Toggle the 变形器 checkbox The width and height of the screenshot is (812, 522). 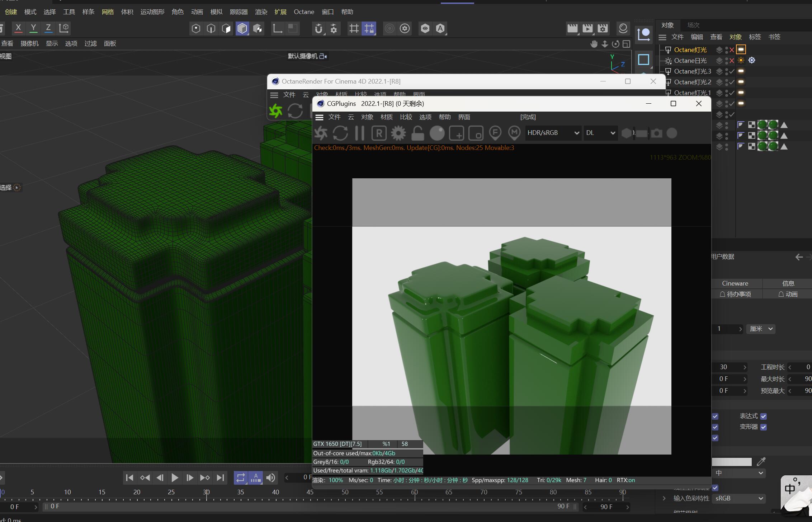tap(764, 427)
